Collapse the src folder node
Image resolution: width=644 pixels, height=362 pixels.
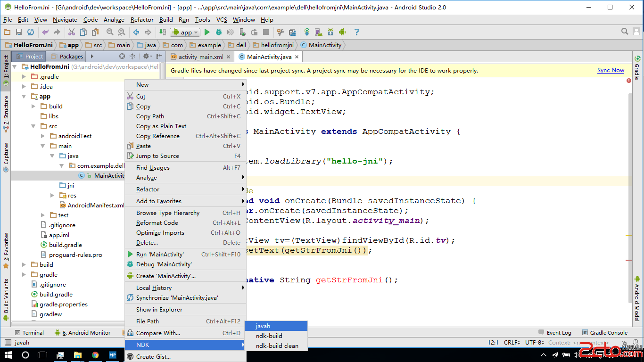click(33, 126)
